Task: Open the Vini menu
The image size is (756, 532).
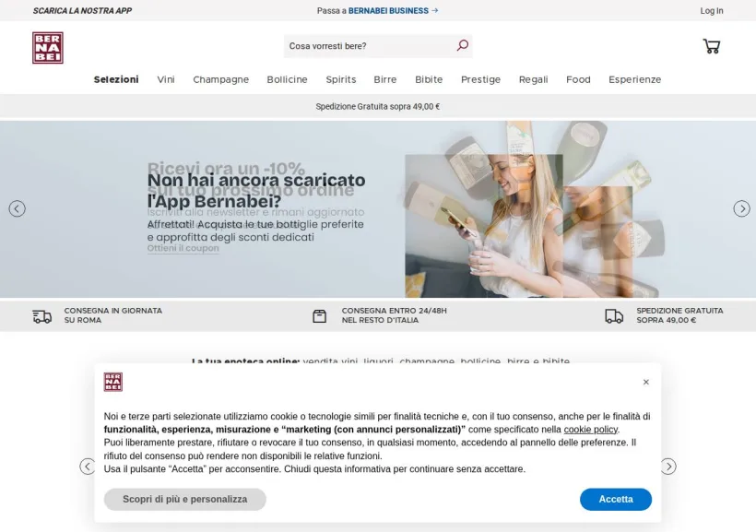Action: point(166,79)
